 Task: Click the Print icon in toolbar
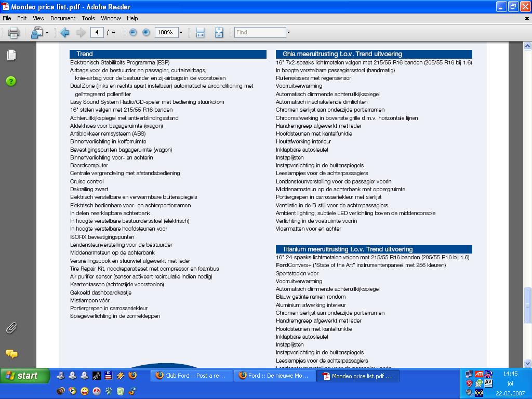coord(14,33)
